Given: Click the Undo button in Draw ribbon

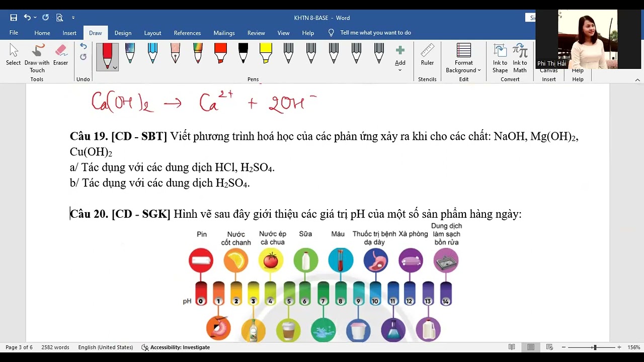Looking at the screenshot, I should tap(83, 46).
